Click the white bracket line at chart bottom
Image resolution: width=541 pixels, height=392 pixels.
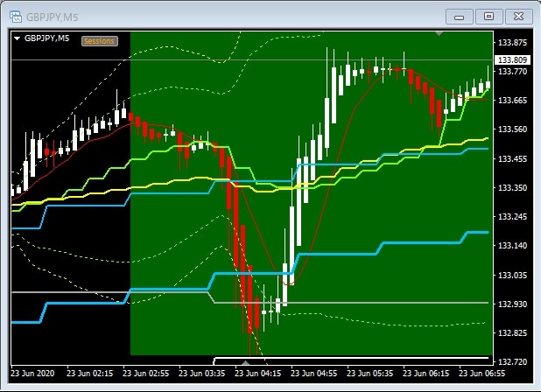(350, 357)
